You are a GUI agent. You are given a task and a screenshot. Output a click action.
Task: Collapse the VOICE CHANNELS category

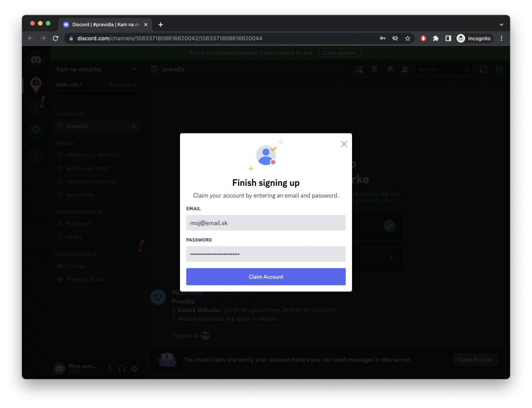[x=76, y=254]
